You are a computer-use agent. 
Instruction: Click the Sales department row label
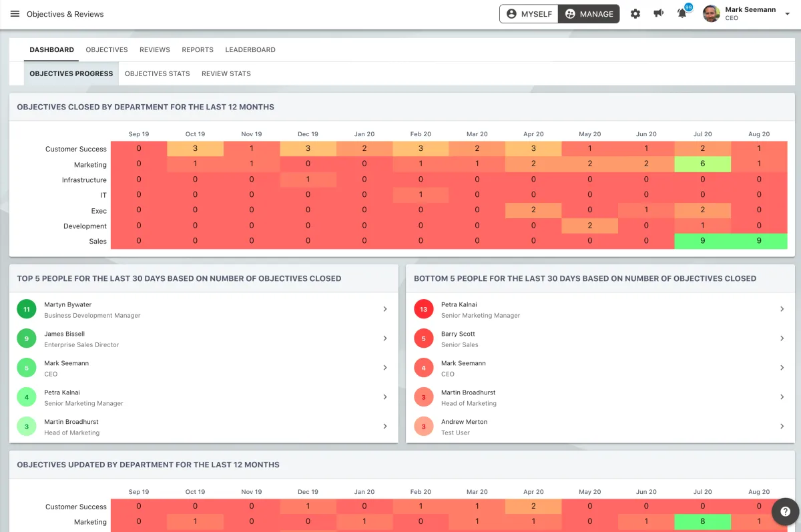[x=98, y=242]
